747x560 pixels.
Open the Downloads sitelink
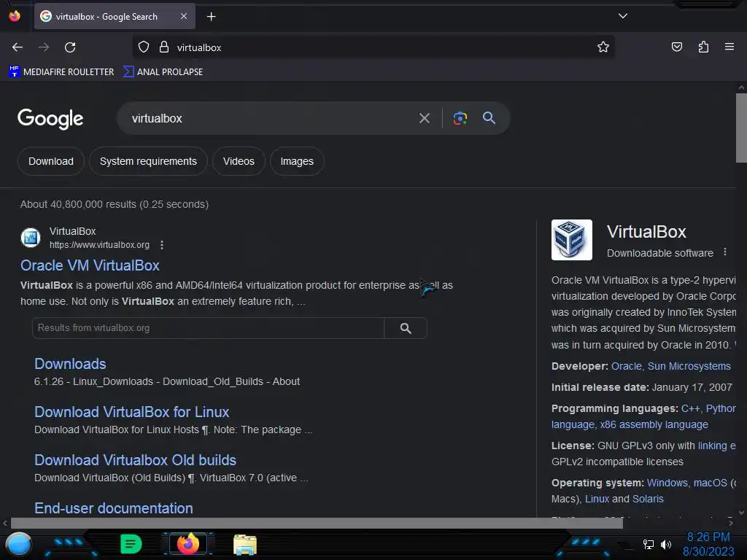(70, 364)
